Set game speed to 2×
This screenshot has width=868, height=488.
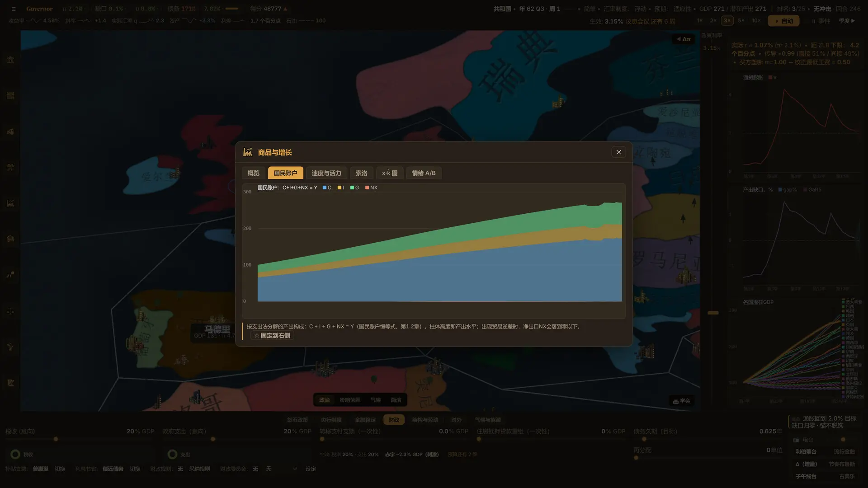click(713, 21)
